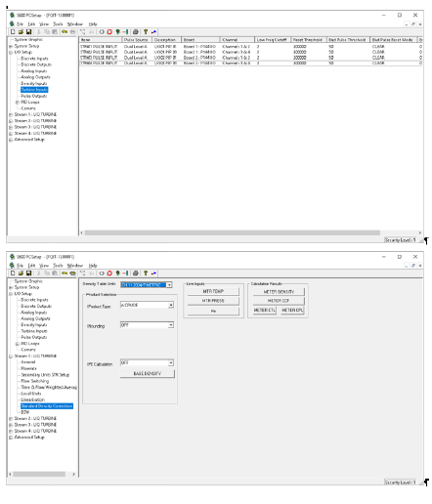Open the Product Type dropdown showing A CRUDE

click(171, 305)
